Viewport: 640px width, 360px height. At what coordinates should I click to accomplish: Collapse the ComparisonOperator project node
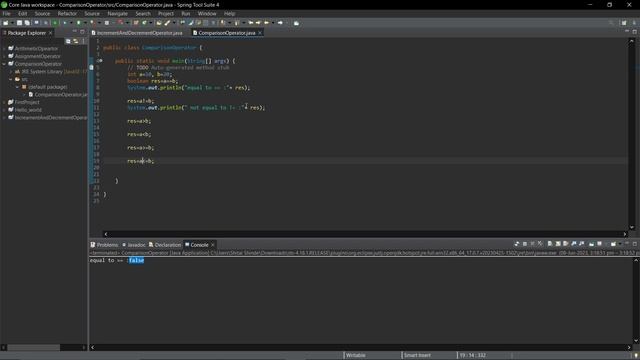coord(4,64)
